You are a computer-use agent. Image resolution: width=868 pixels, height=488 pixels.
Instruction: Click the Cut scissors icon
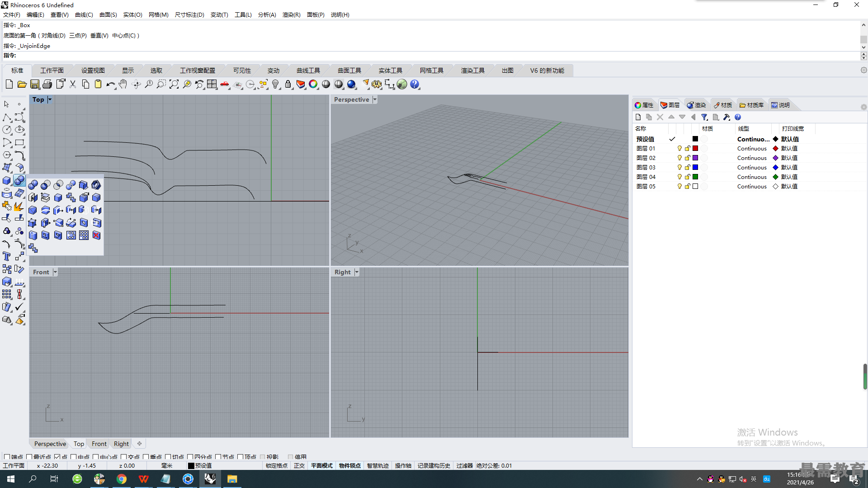(x=73, y=84)
